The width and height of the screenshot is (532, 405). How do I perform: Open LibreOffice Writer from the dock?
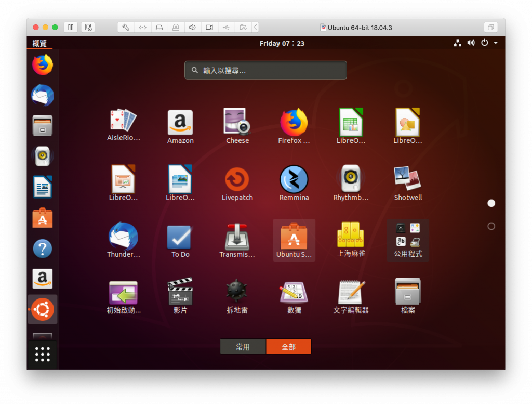(x=43, y=187)
